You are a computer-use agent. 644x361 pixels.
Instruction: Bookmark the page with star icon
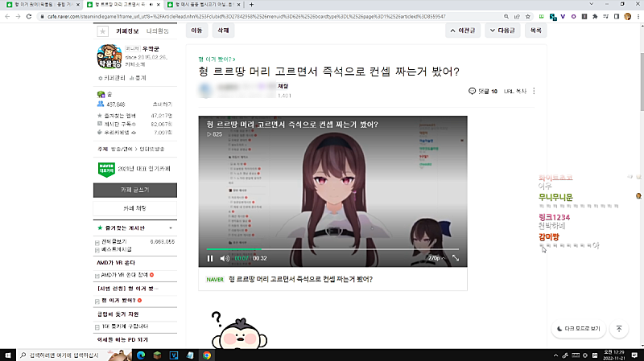click(528, 16)
